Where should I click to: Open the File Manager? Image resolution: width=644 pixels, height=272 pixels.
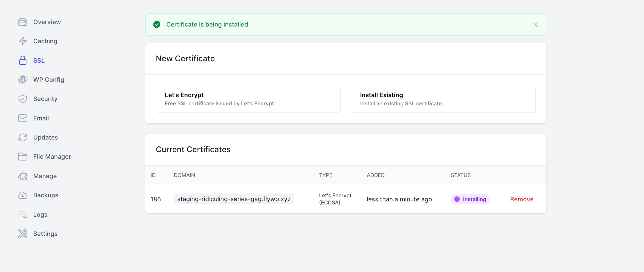point(52,157)
